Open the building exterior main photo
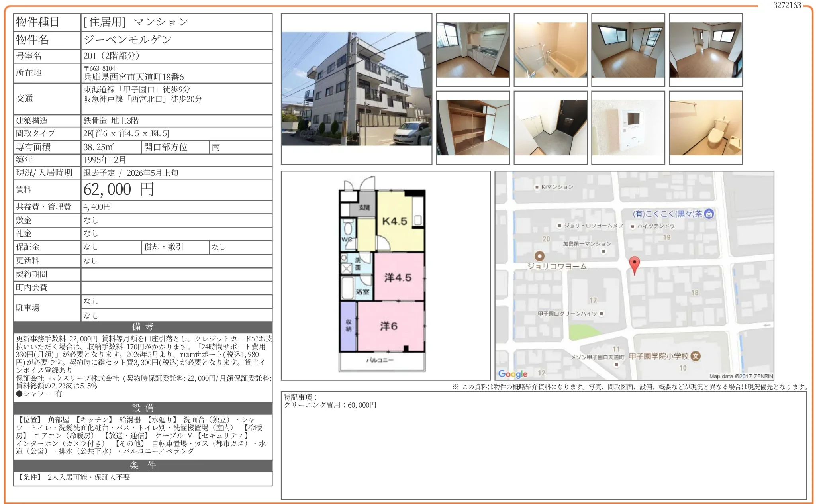Screen dimensions: 819x504 coord(356,89)
